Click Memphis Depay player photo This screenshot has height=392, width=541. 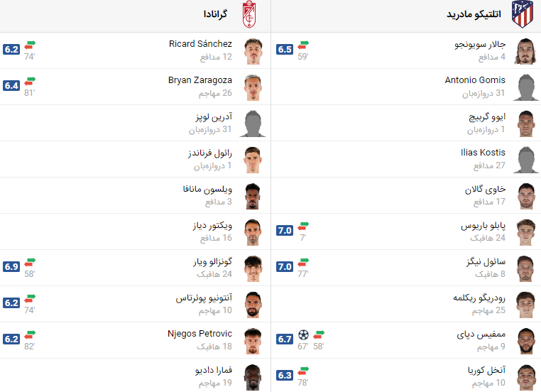(526, 341)
